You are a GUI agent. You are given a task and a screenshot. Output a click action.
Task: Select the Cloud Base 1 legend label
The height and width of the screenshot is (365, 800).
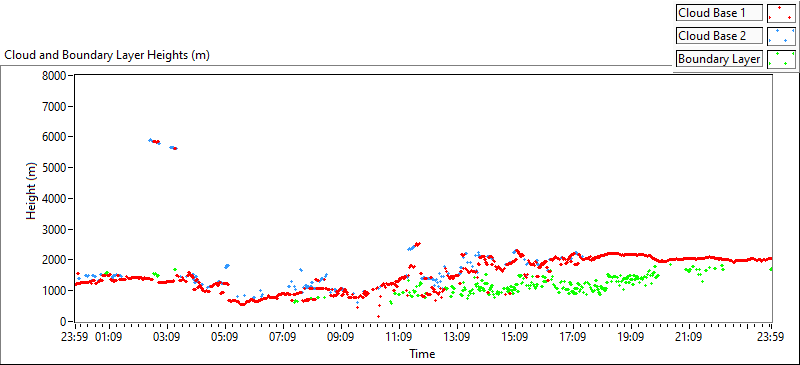click(x=719, y=13)
